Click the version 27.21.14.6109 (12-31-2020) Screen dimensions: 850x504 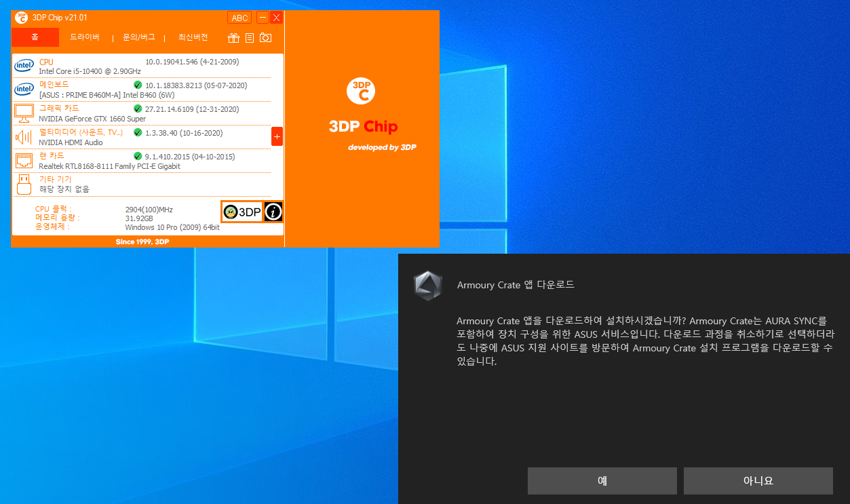[x=192, y=109]
